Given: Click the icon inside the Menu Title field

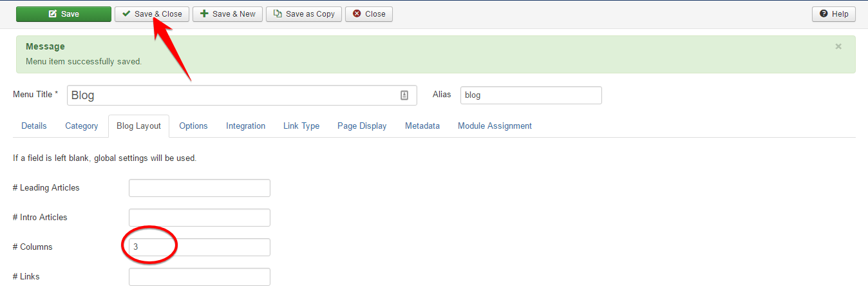Looking at the screenshot, I should (x=404, y=95).
